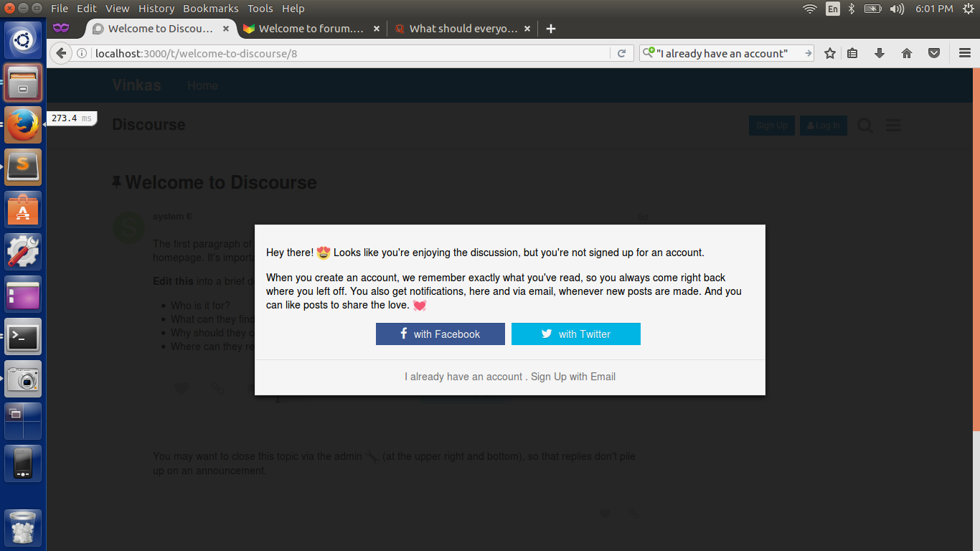Switch to 'Welcome to forum...' tab

click(311, 29)
